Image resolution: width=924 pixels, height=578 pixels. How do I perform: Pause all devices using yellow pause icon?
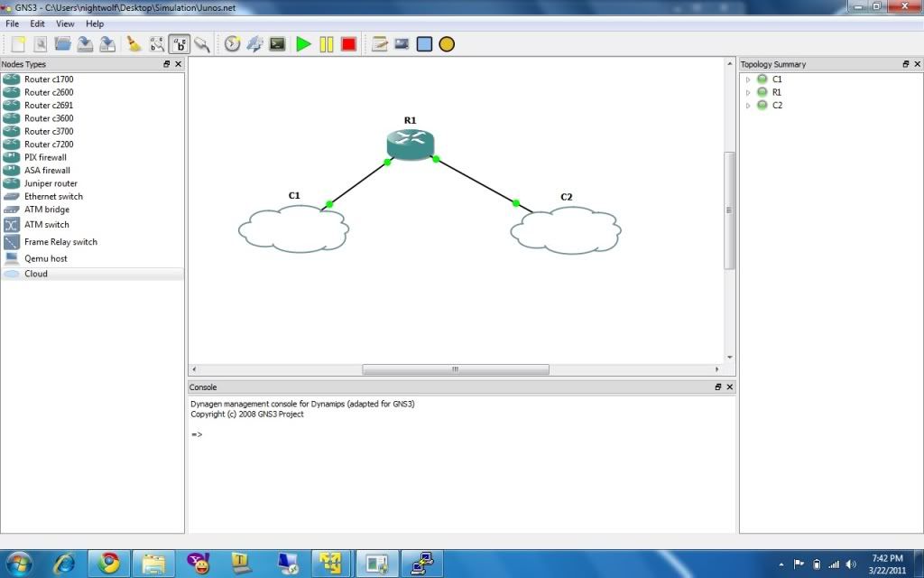click(326, 43)
